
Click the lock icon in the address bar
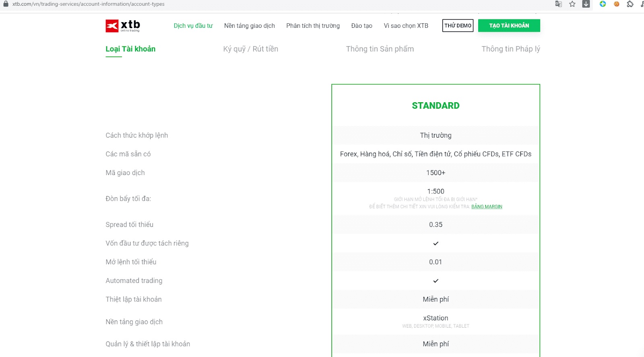coord(6,4)
